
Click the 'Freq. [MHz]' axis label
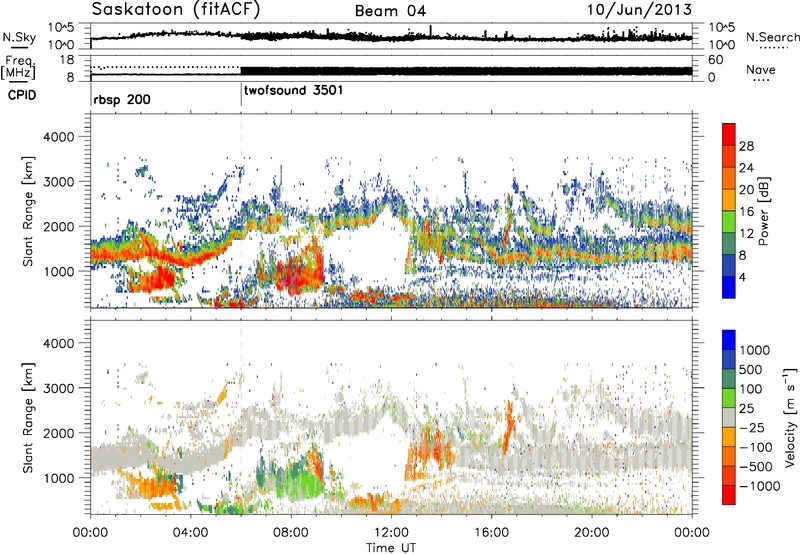pyautogui.click(x=18, y=68)
